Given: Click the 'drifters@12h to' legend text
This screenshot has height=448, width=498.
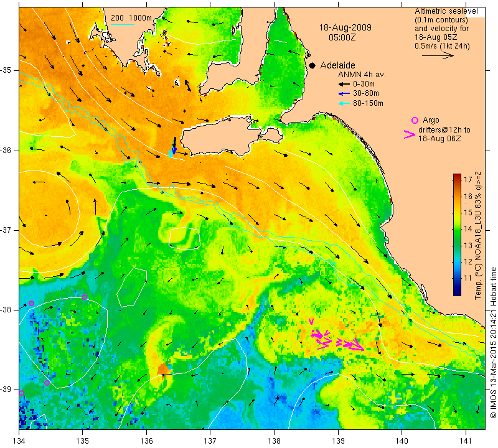Looking at the screenshot, I should point(444,130).
